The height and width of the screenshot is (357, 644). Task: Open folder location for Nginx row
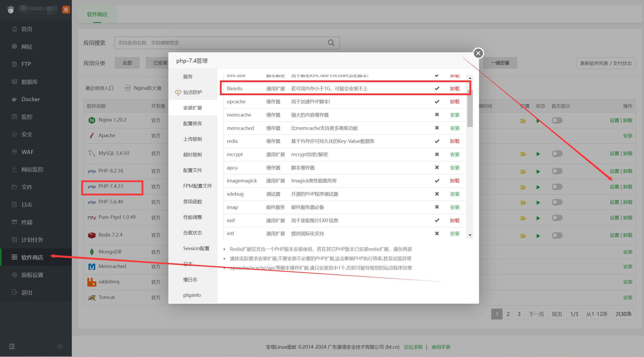tap(523, 121)
